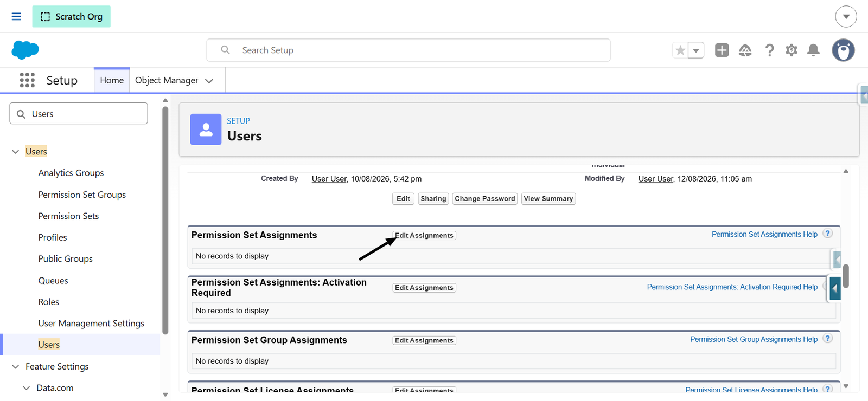
Task: Expand the dark blue side panel arrow tab
Action: point(835,289)
